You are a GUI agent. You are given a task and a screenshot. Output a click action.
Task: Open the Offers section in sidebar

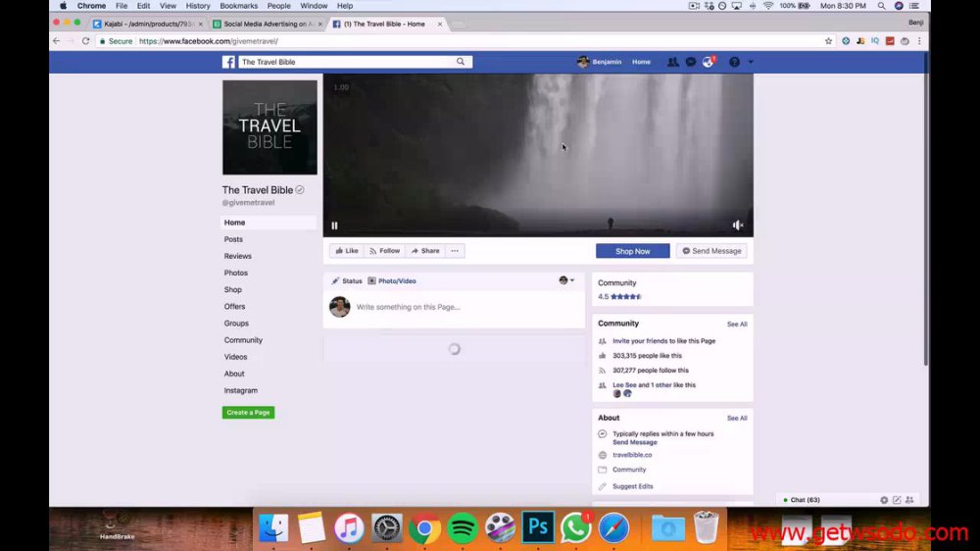click(234, 307)
